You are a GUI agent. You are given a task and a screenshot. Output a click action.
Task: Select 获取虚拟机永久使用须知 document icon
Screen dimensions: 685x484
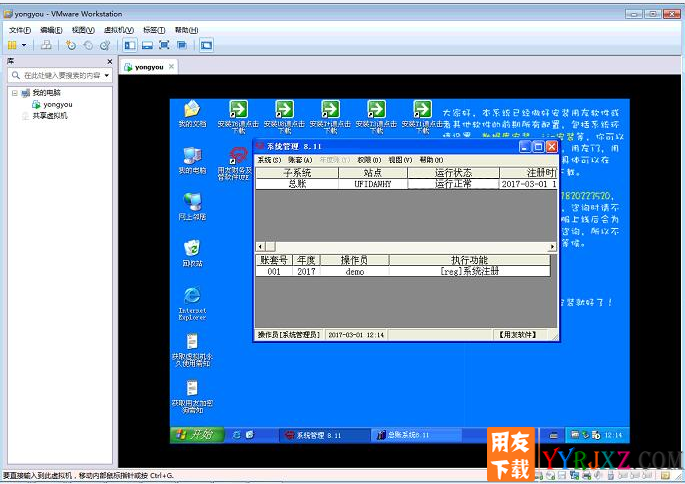tap(192, 350)
